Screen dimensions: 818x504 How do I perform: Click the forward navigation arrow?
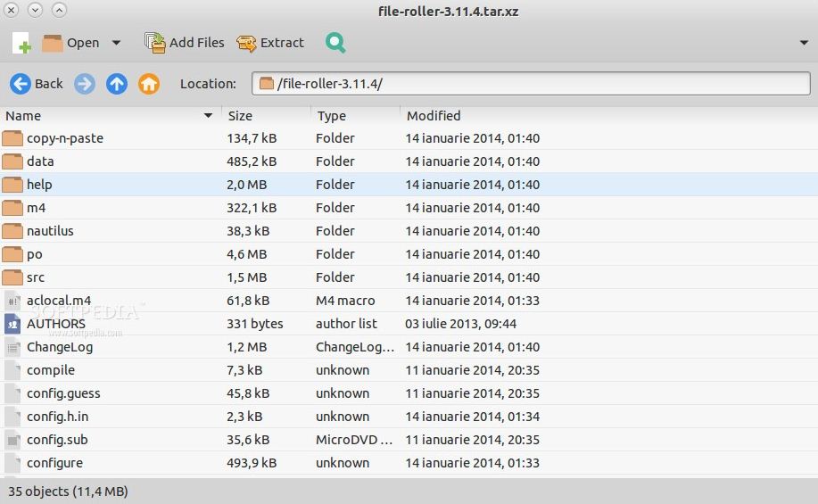tap(85, 84)
